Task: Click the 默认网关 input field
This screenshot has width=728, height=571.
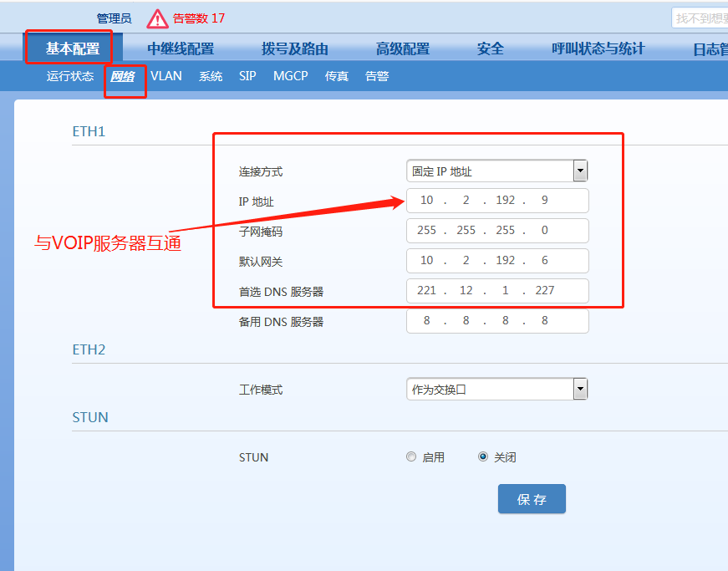Action: (x=497, y=261)
